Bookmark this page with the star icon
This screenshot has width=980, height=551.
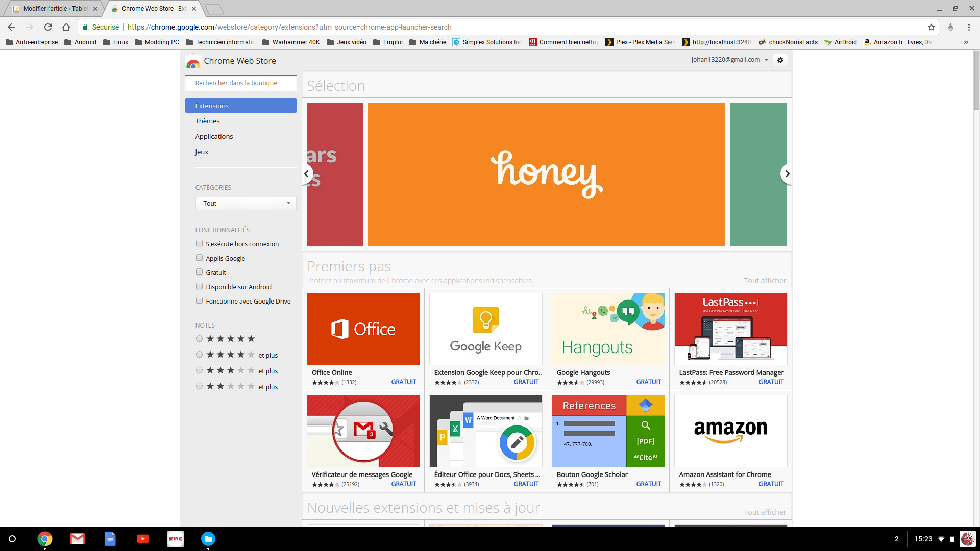pos(932,27)
